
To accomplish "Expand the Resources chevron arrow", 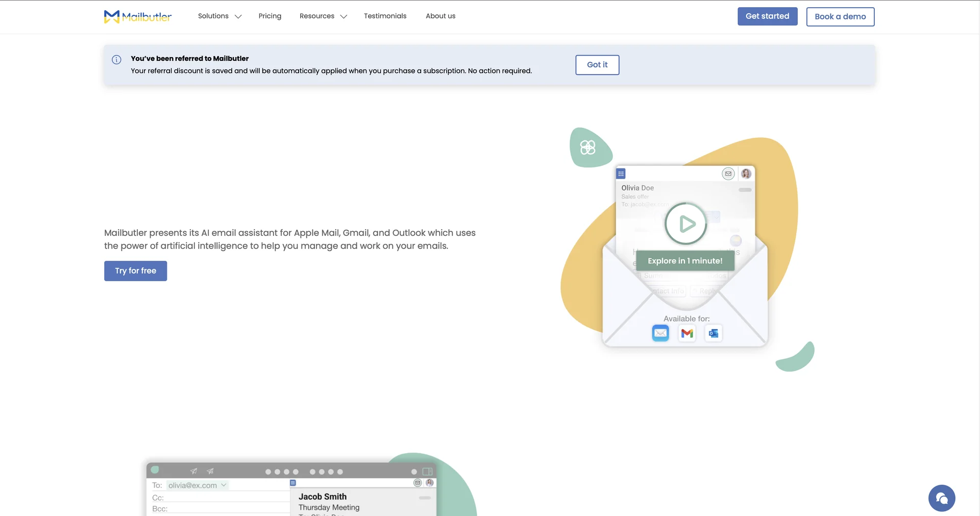I will pyautogui.click(x=344, y=17).
